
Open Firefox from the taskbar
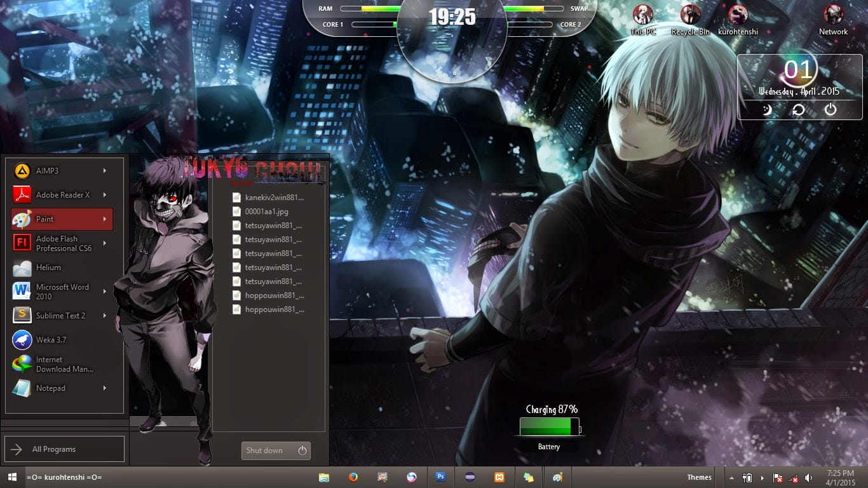tap(353, 477)
